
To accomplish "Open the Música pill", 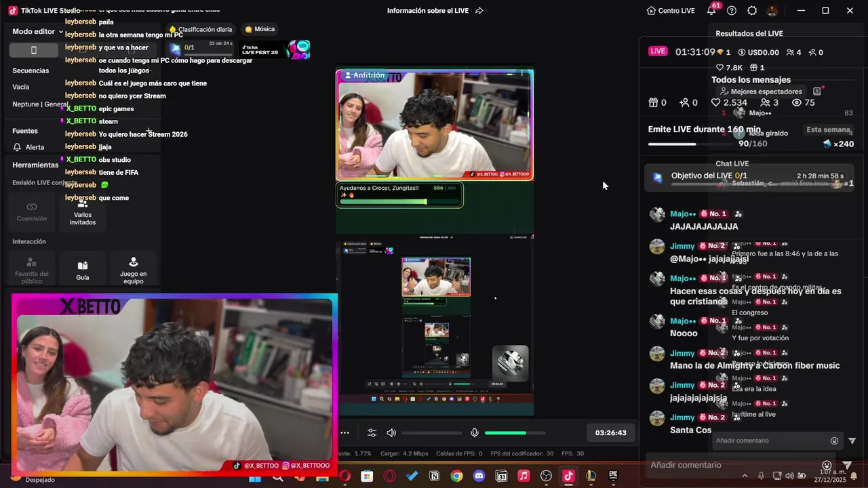I will pyautogui.click(x=260, y=29).
